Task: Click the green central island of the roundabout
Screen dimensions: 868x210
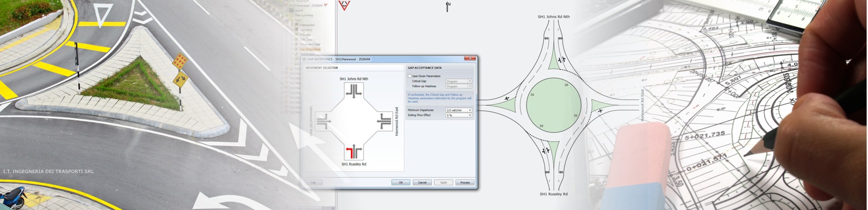Action: point(554,105)
